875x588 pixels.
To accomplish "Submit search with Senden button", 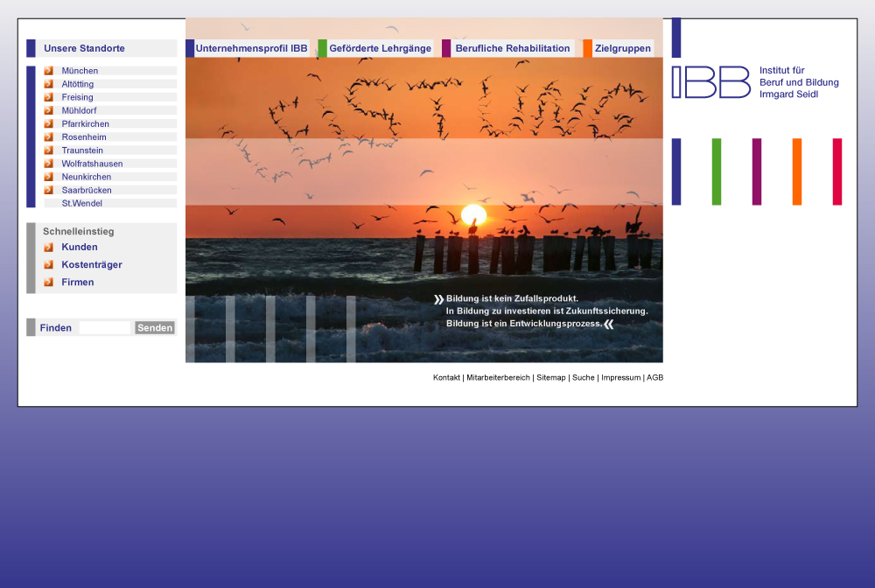I will (155, 328).
